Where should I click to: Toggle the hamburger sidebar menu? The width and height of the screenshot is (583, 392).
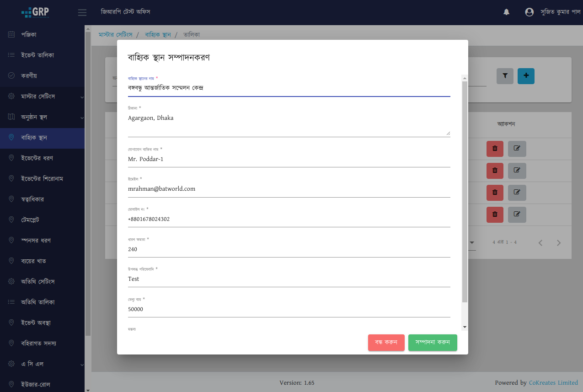pos(82,12)
